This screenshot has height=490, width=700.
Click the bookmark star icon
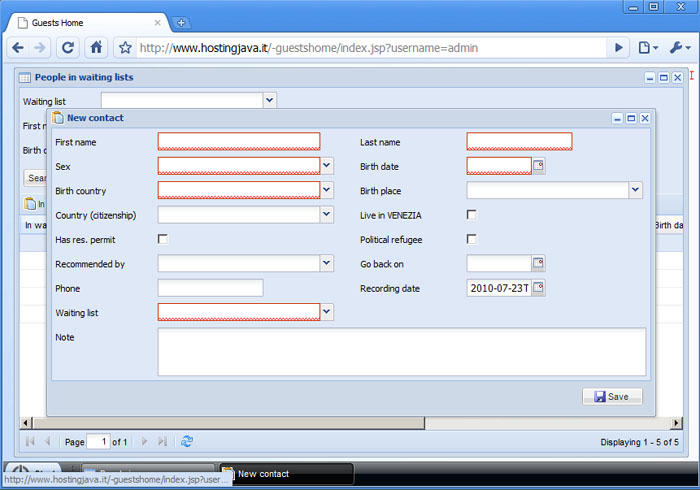[125, 47]
